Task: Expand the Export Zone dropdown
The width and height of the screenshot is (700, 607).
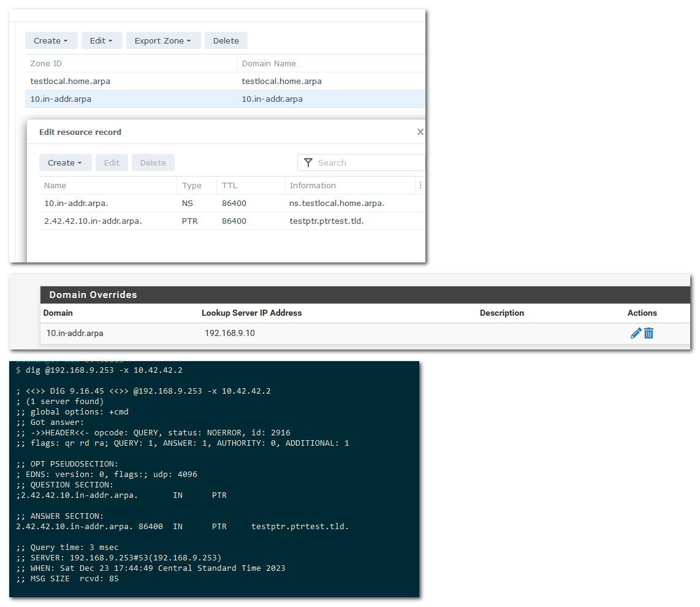Action: [164, 40]
